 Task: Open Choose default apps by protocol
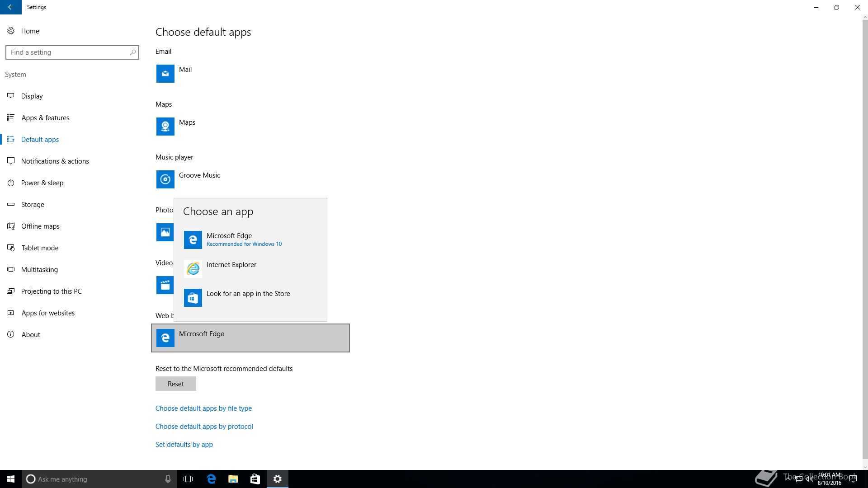point(204,426)
